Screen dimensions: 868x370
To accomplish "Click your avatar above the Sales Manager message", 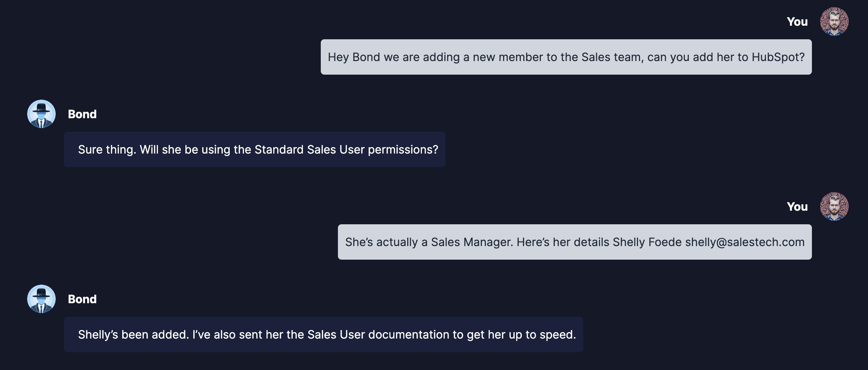I will [x=834, y=206].
